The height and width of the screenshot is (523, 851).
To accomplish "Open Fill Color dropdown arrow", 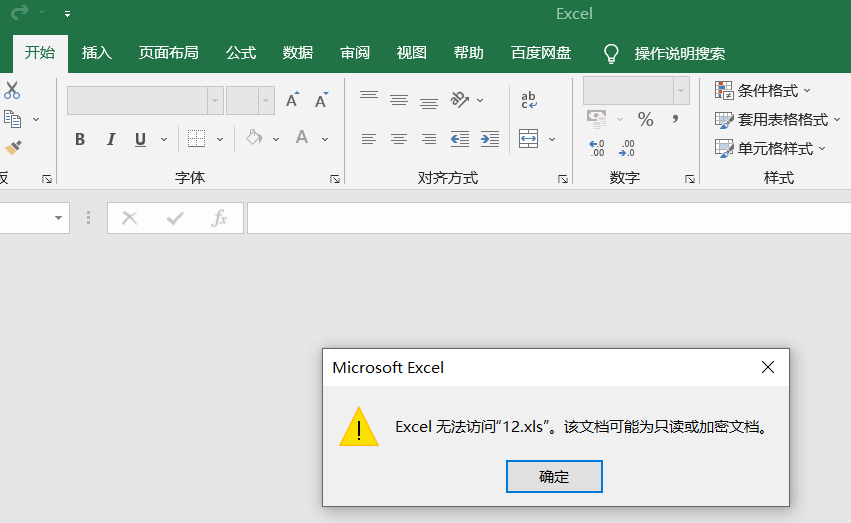I will 276,139.
